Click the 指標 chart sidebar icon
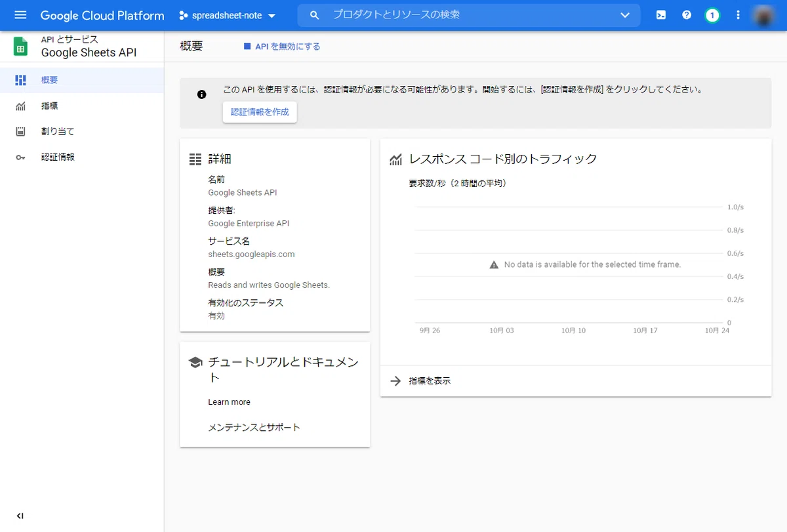This screenshot has width=787, height=532. (20, 106)
